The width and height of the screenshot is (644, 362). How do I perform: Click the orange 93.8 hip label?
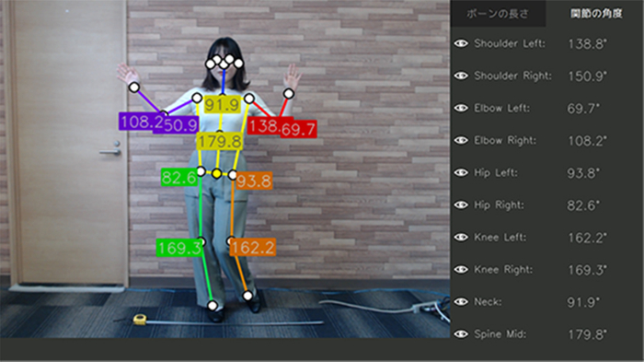coord(254,181)
